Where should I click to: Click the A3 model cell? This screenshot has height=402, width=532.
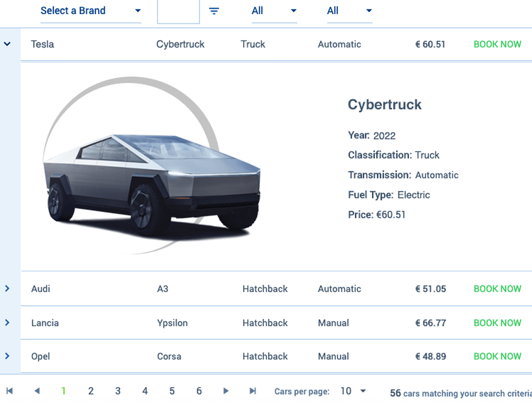coord(162,289)
